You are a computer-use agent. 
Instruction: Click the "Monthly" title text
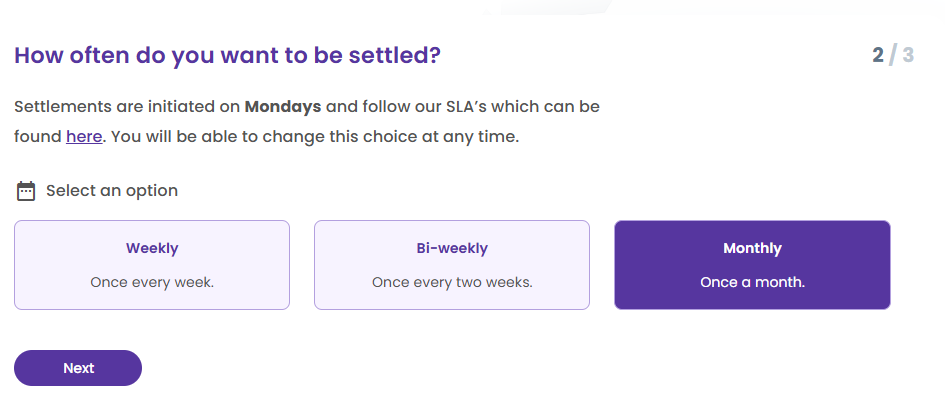click(752, 248)
